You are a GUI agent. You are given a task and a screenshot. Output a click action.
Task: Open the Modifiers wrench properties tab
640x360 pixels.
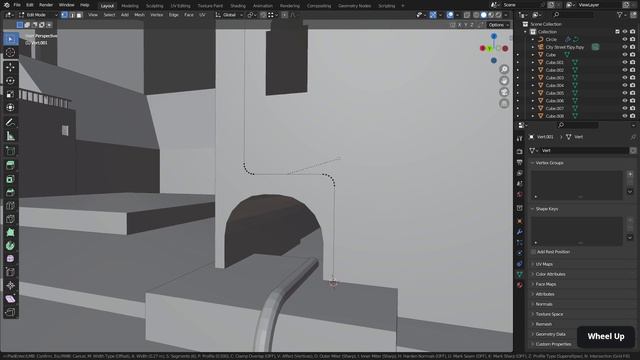coord(520,232)
